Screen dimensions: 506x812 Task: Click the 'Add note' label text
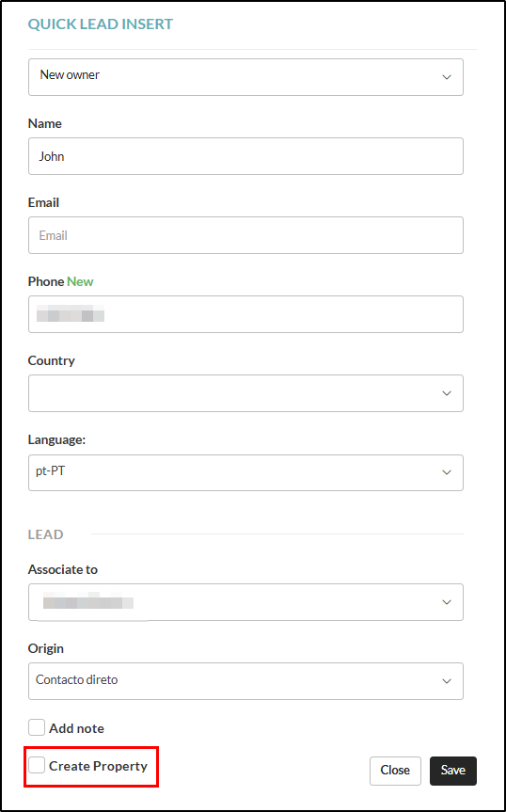point(76,728)
